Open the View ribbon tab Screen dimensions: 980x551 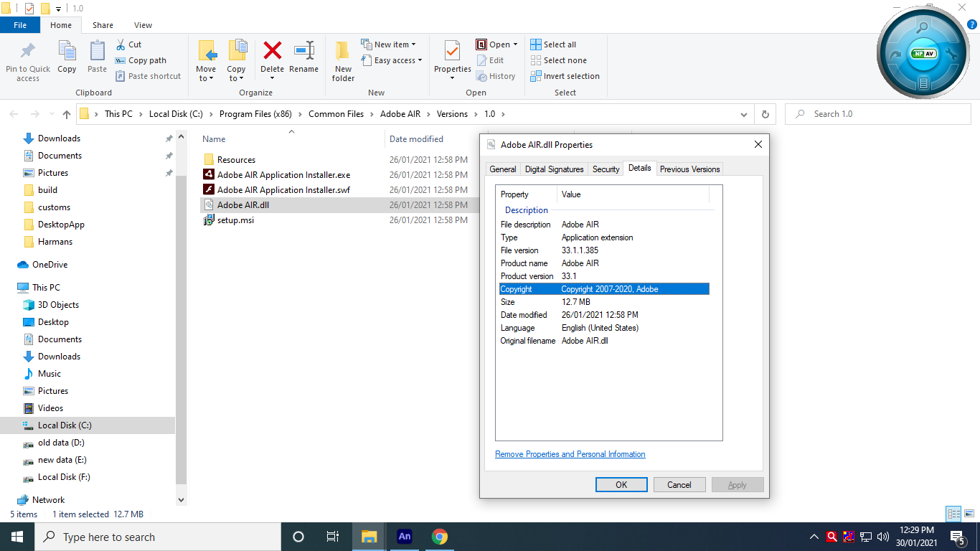coord(143,24)
